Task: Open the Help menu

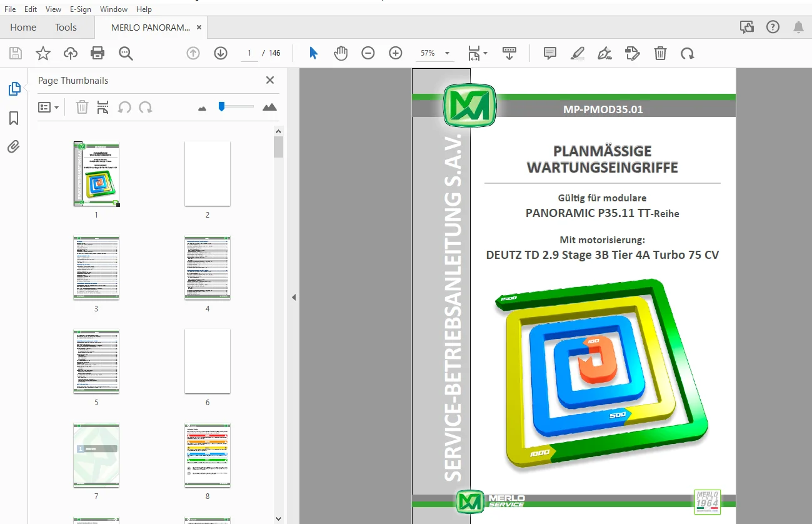Action: coord(144,9)
